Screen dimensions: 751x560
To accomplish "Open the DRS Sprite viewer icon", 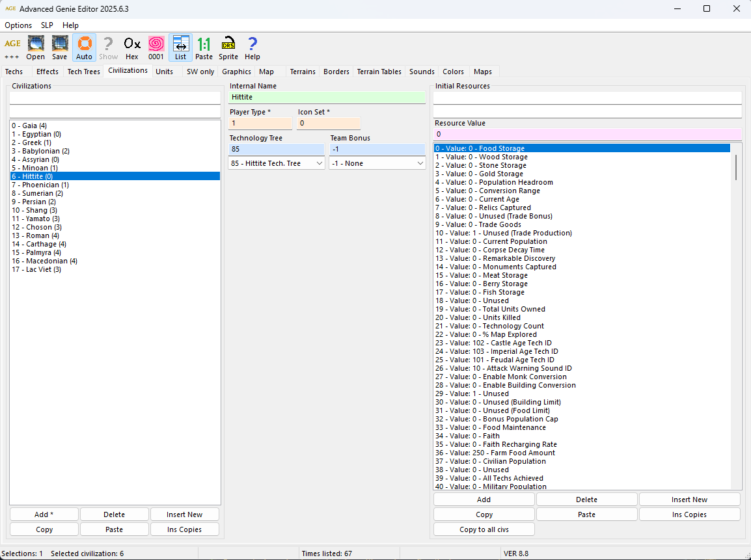I will tap(228, 48).
